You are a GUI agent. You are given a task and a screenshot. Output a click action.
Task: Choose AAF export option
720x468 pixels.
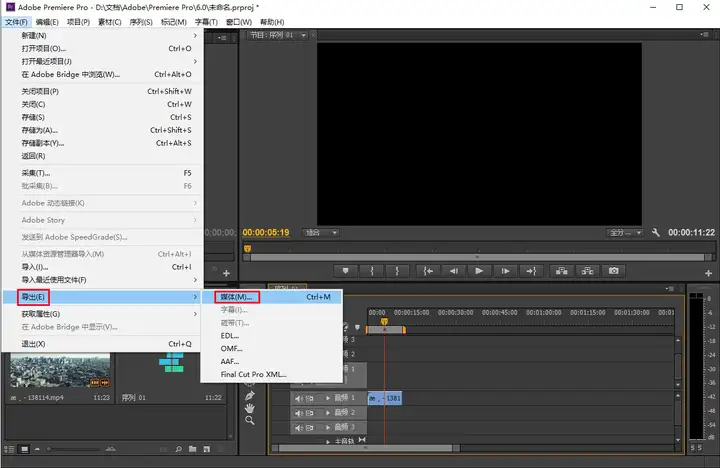273,361
